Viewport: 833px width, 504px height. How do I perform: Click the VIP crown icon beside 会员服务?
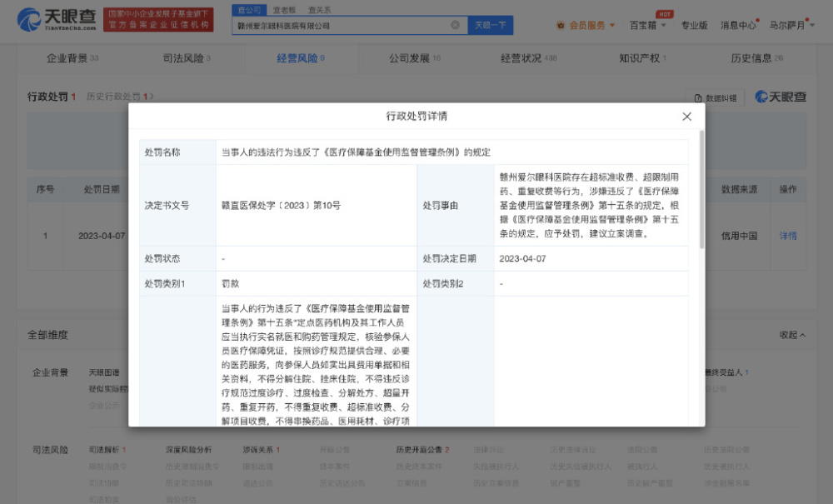tap(561, 25)
